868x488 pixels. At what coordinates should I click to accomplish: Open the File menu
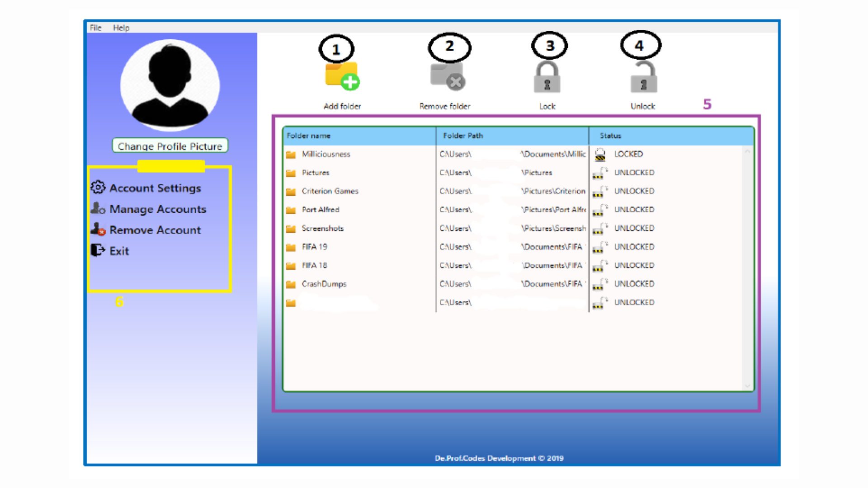click(x=95, y=28)
